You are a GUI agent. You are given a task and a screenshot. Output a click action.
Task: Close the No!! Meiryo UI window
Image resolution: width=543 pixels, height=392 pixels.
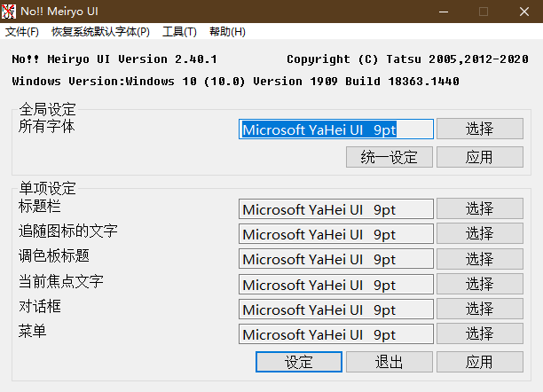524,12
